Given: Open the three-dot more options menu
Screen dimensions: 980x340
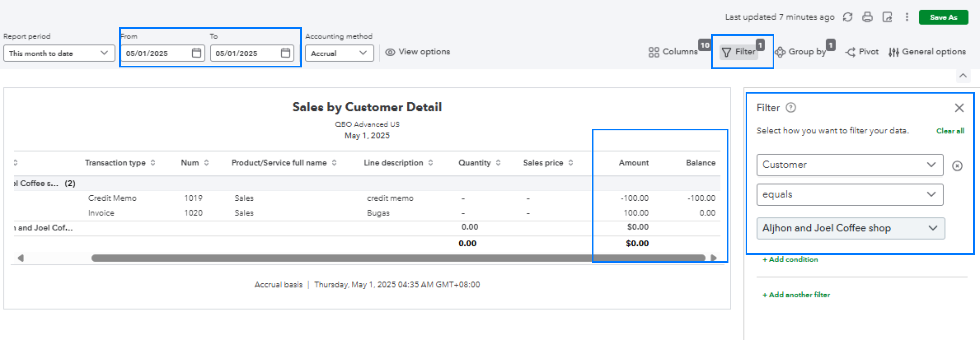Looking at the screenshot, I should click(907, 17).
